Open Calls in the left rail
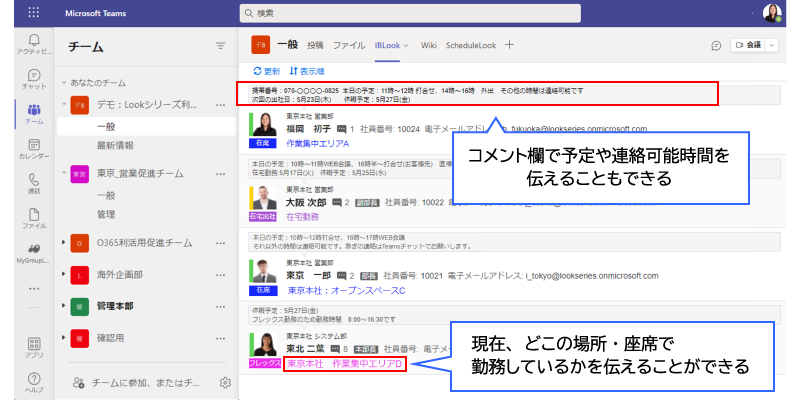 [34, 184]
